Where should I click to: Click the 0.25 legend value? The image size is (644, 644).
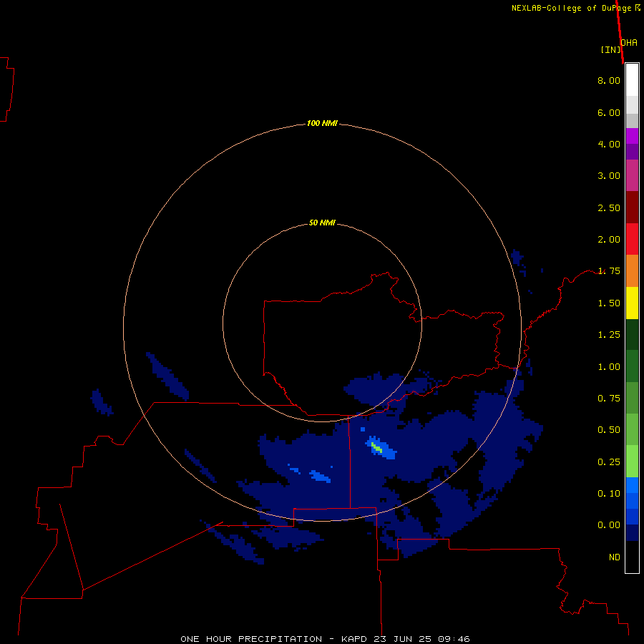[x=609, y=462]
